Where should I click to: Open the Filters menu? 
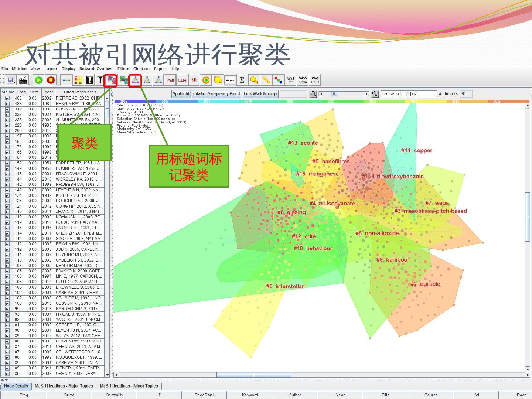[123, 69]
